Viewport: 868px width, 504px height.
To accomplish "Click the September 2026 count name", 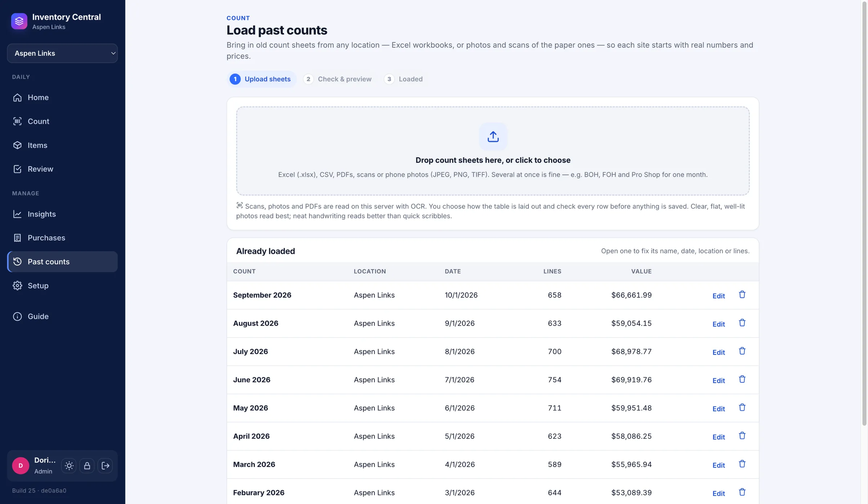I will tap(262, 295).
